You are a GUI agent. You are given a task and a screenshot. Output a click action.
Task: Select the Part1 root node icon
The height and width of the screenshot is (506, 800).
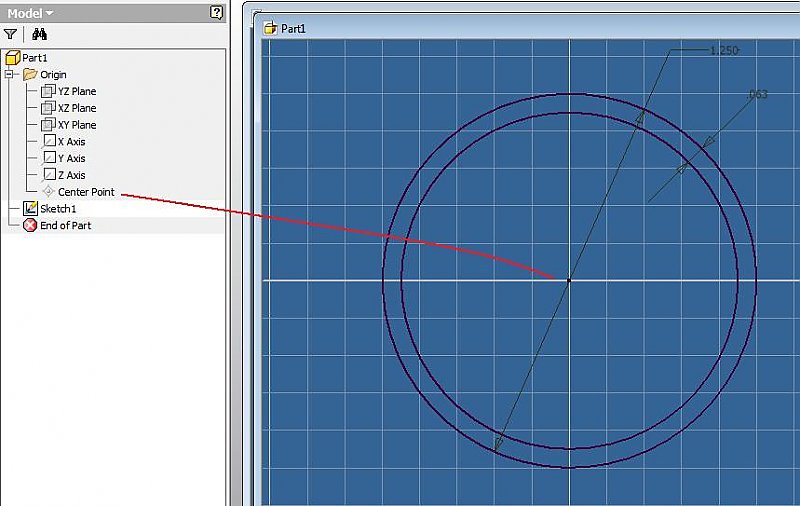click(13, 58)
